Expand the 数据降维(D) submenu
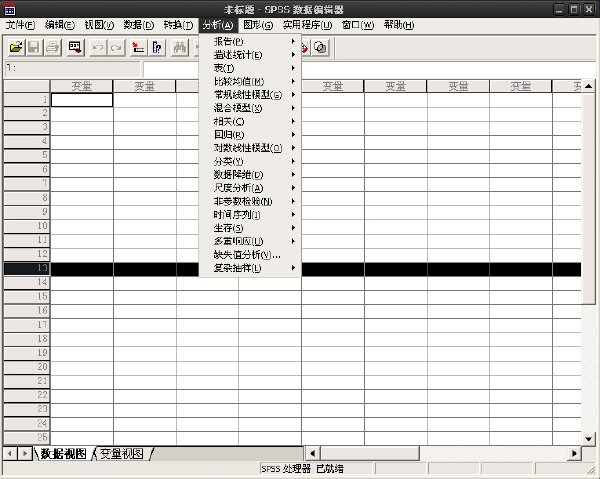 pyautogui.click(x=250, y=174)
